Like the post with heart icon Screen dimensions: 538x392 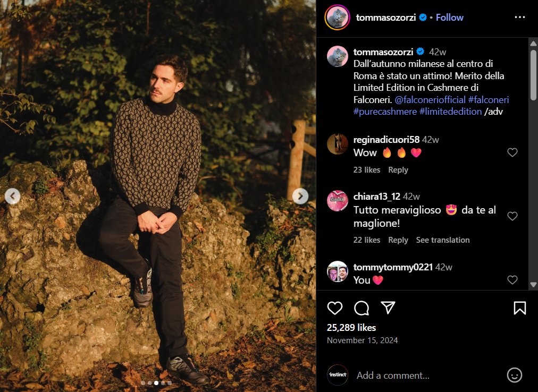[335, 308]
